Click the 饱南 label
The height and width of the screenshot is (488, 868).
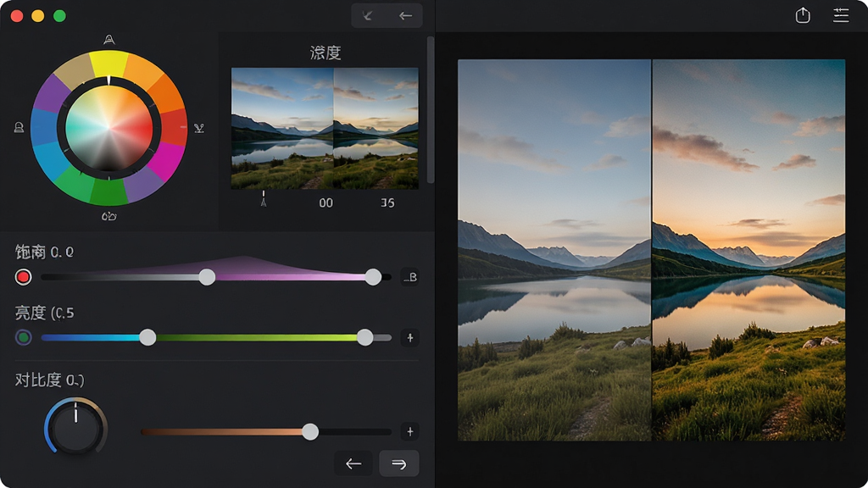30,252
